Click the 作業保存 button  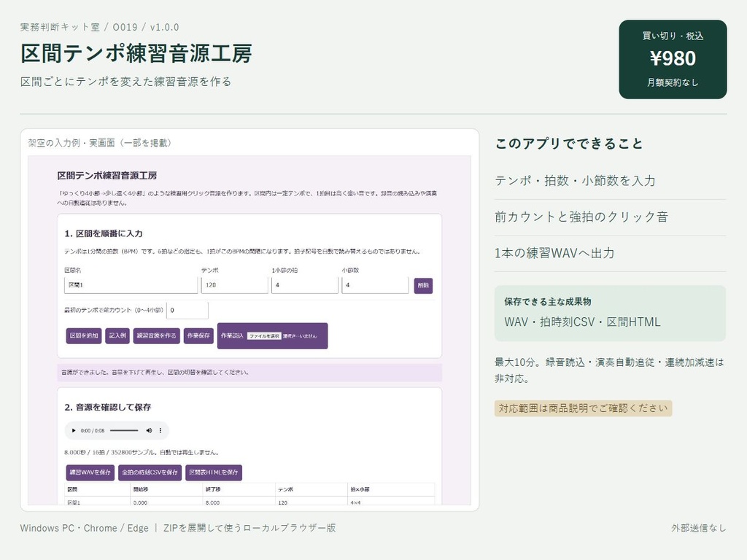coord(198,335)
